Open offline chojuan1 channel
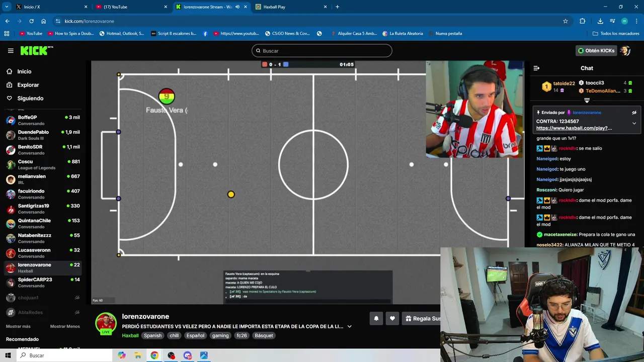Image resolution: width=644 pixels, height=362 pixels. click(x=43, y=298)
